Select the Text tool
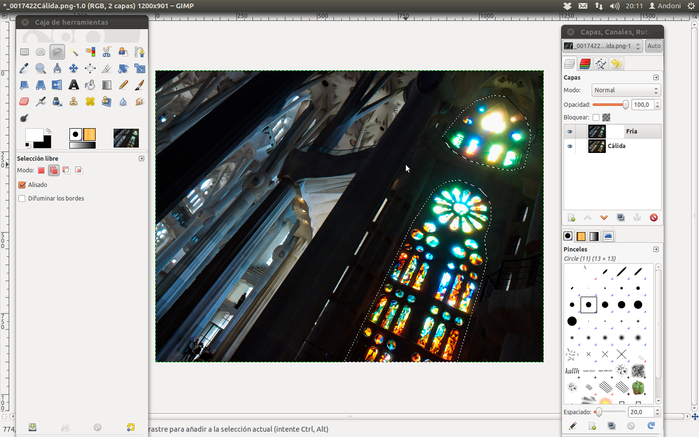699x437 pixels. 74,85
